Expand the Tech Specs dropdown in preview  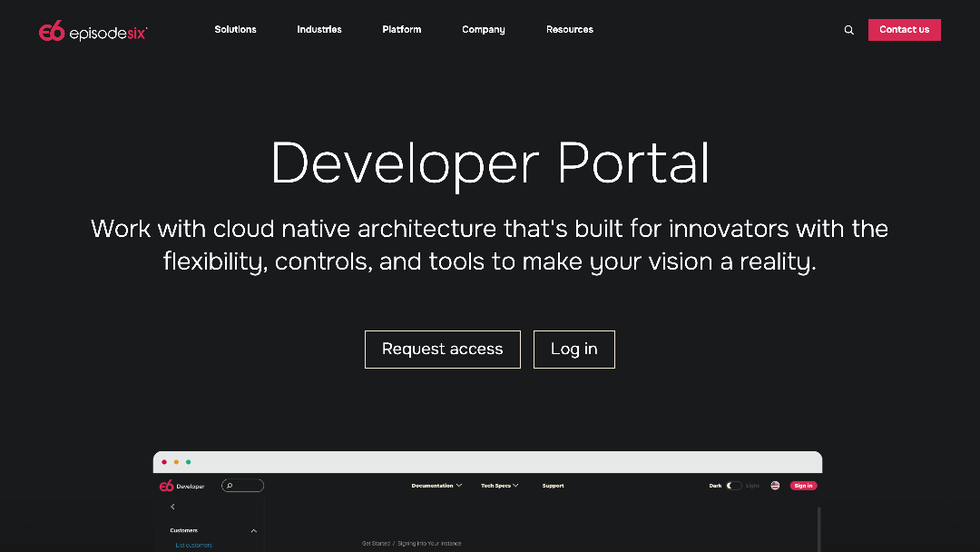tap(499, 486)
